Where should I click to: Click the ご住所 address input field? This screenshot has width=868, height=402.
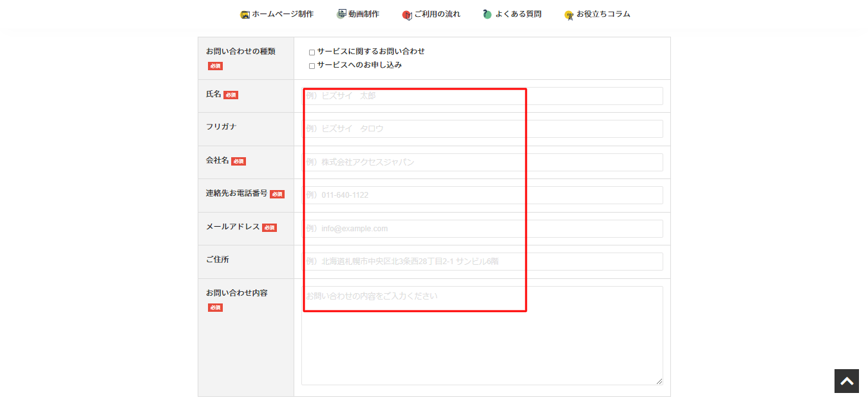click(482, 262)
